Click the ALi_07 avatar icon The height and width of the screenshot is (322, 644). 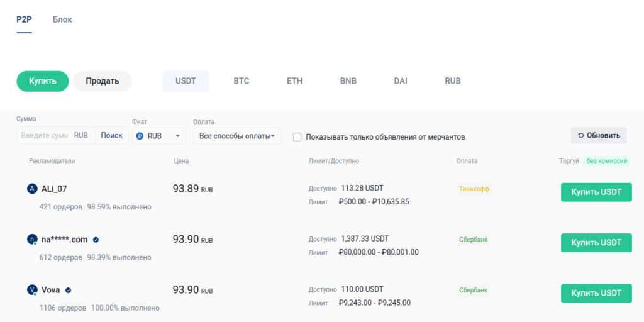(33, 189)
